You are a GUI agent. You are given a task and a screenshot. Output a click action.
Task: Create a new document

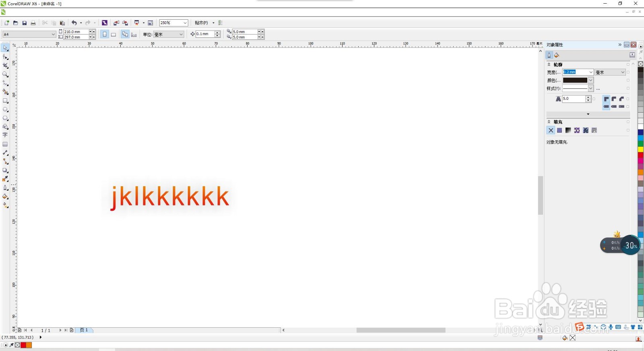(6, 23)
